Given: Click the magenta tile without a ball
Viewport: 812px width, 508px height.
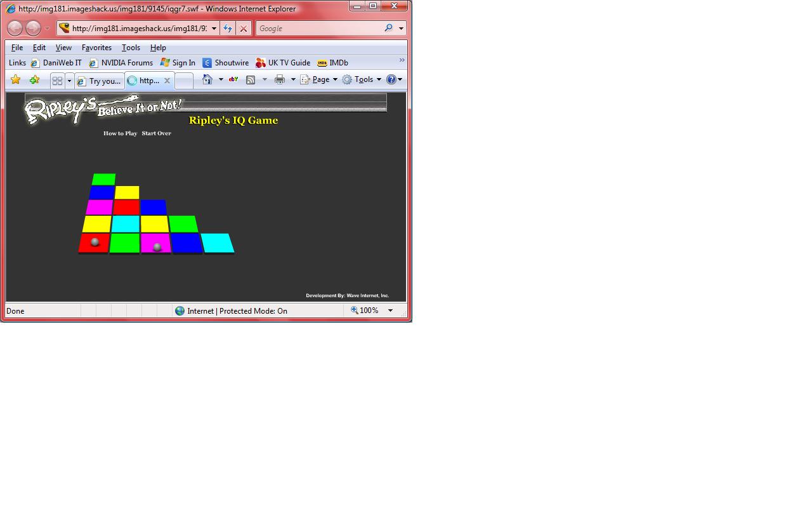Looking at the screenshot, I should pos(100,207).
